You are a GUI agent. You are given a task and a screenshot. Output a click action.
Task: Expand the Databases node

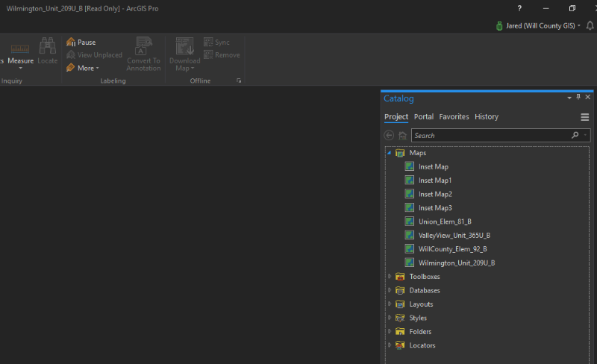click(x=389, y=290)
